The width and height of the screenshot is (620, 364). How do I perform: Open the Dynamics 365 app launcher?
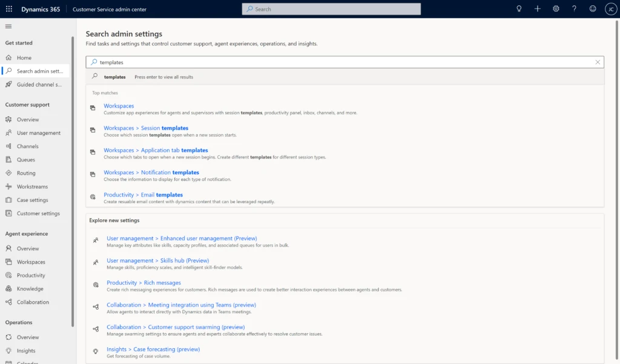(8, 8)
